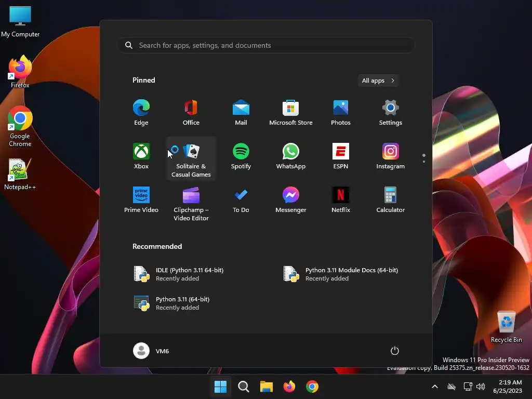532x399 pixels.
Task: Select the Firefox desktop shortcut
Action: (20, 72)
